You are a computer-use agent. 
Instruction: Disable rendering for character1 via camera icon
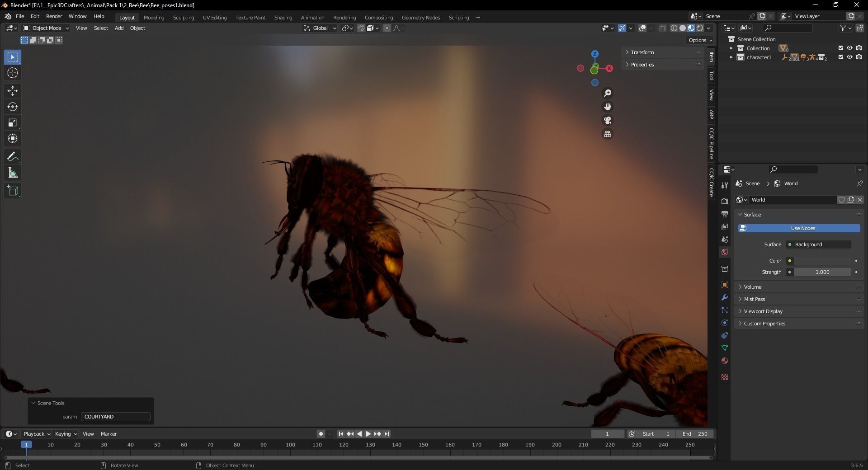click(859, 57)
